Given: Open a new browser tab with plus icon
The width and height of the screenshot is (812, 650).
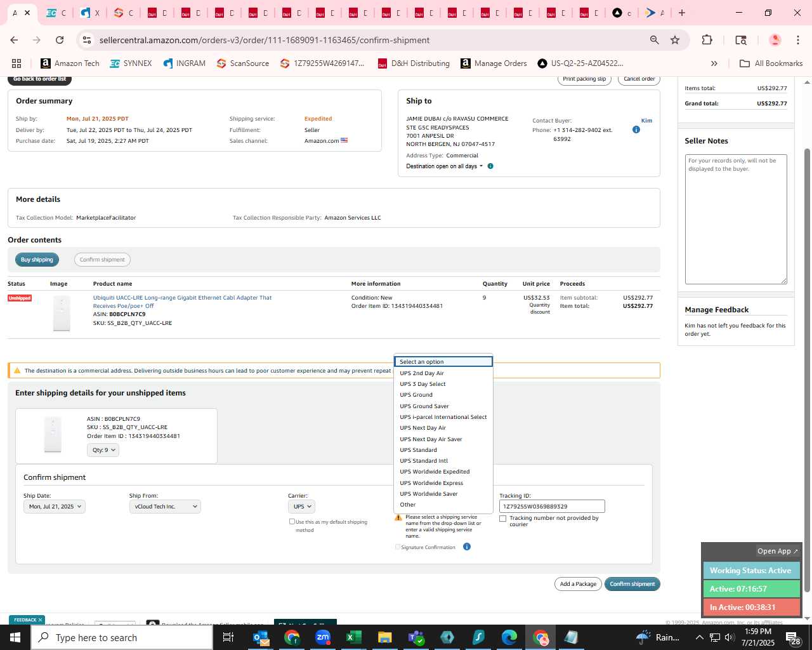Looking at the screenshot, I should [x=682, y=13].
